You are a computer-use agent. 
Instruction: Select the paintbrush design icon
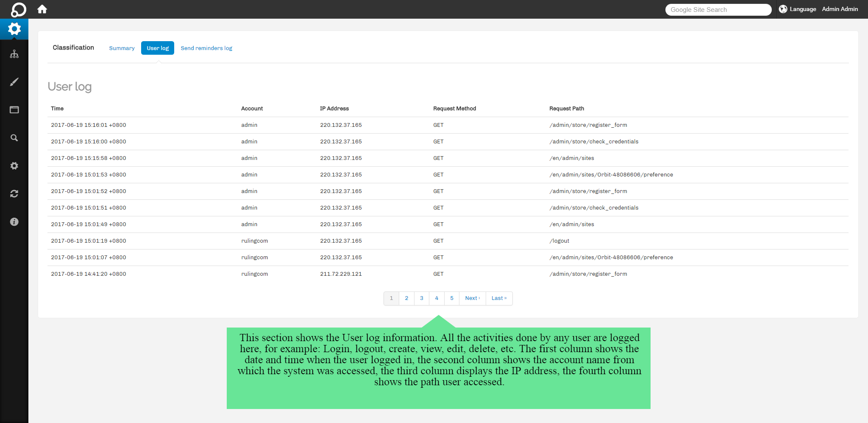click(x=14, y=82)
